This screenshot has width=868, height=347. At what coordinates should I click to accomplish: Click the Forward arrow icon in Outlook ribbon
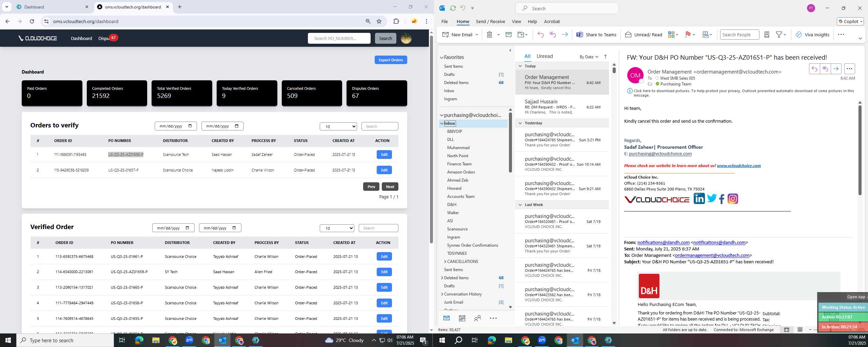(x=565, y=35)
